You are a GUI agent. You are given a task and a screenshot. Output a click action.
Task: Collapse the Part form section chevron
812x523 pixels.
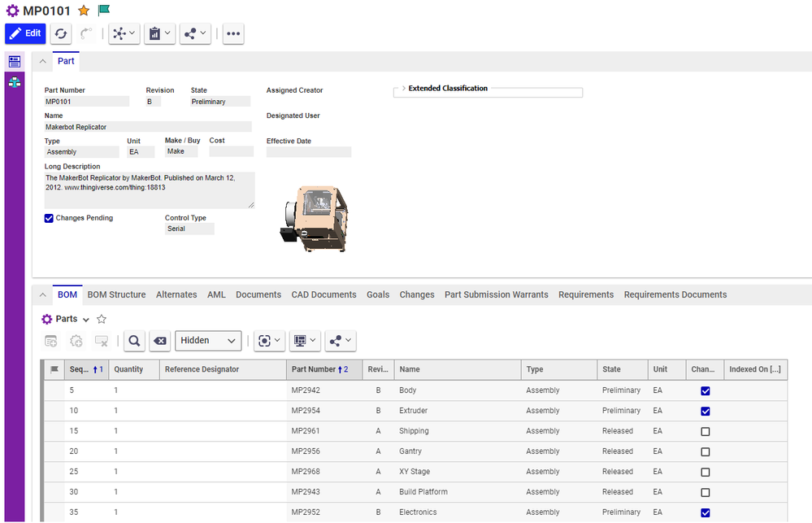[42, 61]
